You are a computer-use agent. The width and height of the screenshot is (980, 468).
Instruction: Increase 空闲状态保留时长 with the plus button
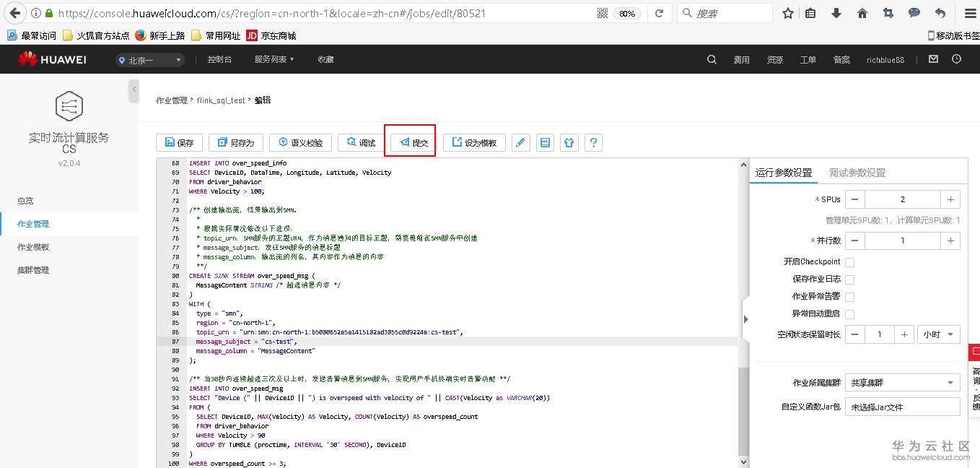coord(904,334)
